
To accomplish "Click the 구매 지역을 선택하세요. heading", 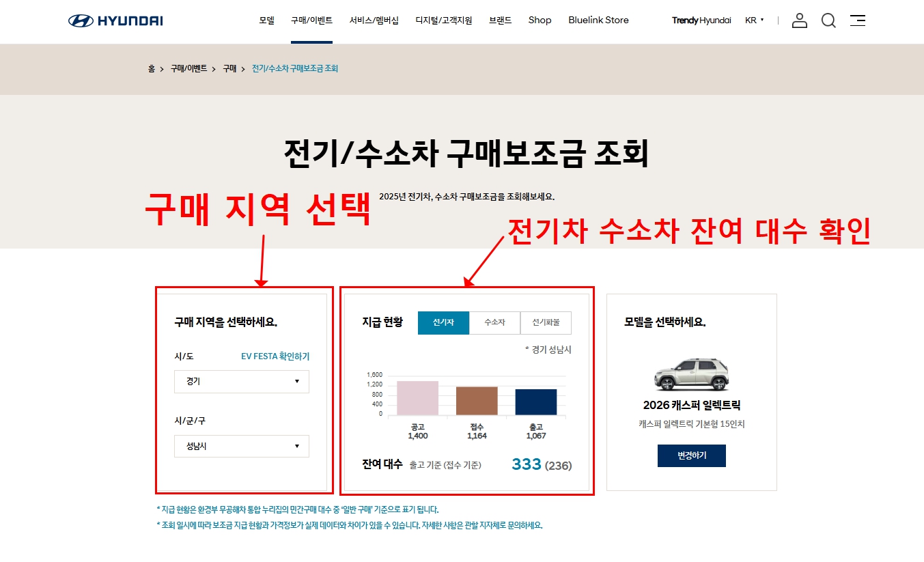I will (x=226, y=322).
